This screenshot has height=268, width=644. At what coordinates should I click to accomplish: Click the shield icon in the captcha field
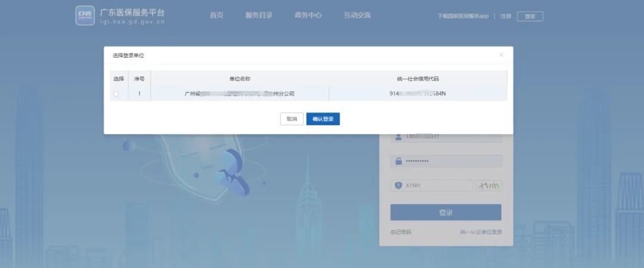pyautogui.click(x=398, y=186)
